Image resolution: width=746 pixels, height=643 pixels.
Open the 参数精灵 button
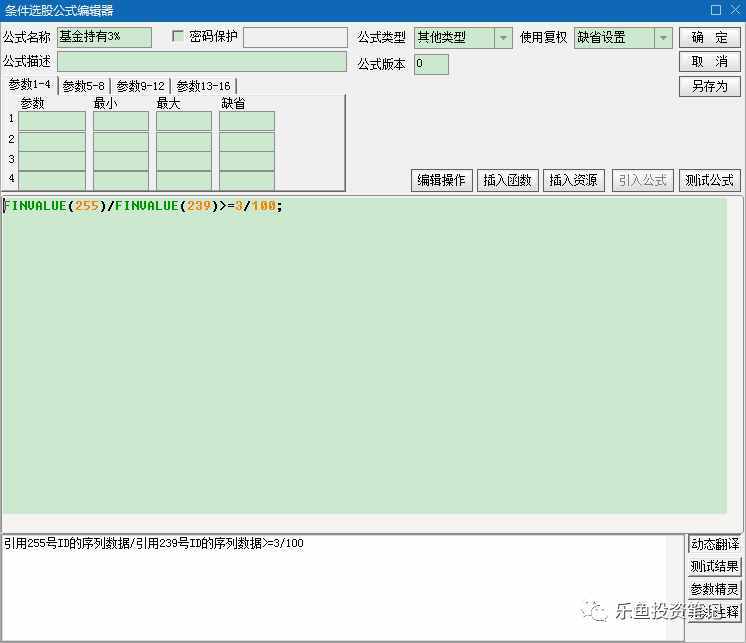coord(715,589)
